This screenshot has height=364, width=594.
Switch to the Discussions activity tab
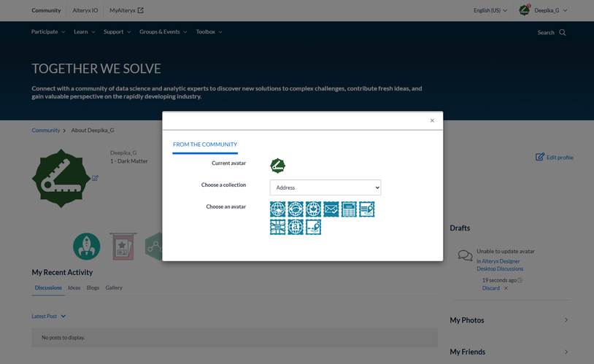48,288
